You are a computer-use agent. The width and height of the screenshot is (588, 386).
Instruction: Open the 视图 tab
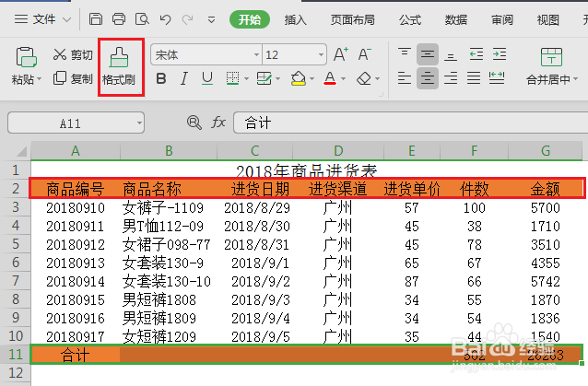click(547, 20)
